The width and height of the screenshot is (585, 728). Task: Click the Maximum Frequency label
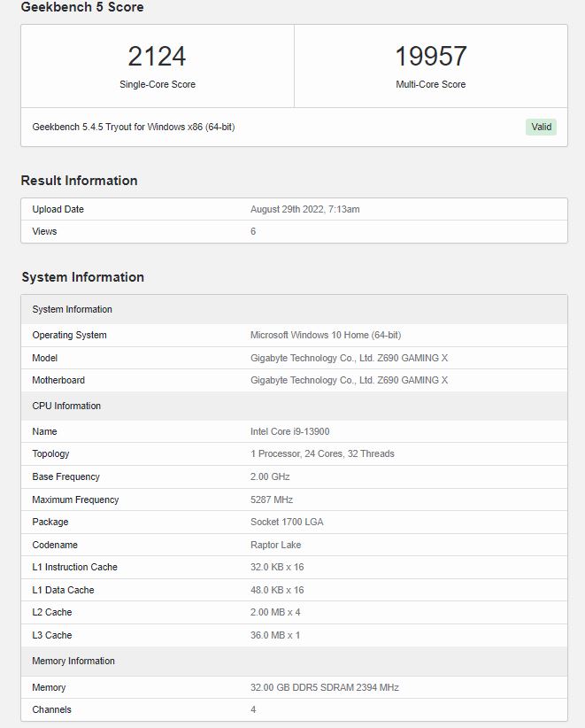(75, 500)
